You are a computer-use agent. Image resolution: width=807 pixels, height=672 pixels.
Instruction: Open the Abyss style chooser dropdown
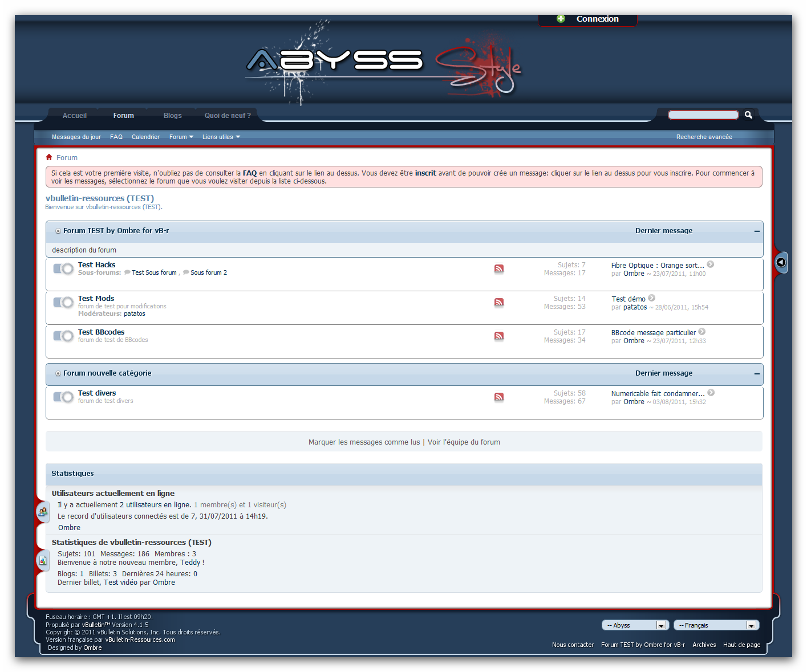point(635,625)
